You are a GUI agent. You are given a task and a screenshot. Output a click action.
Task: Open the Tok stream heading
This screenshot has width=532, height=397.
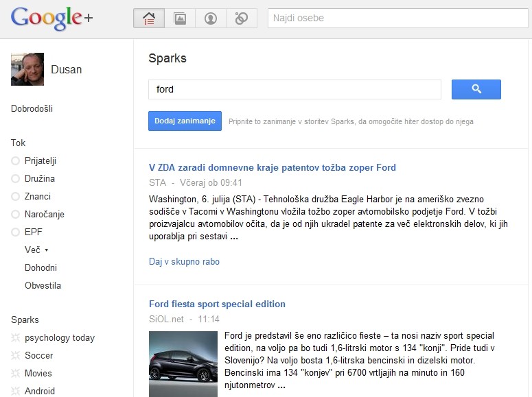pos(18,143)
